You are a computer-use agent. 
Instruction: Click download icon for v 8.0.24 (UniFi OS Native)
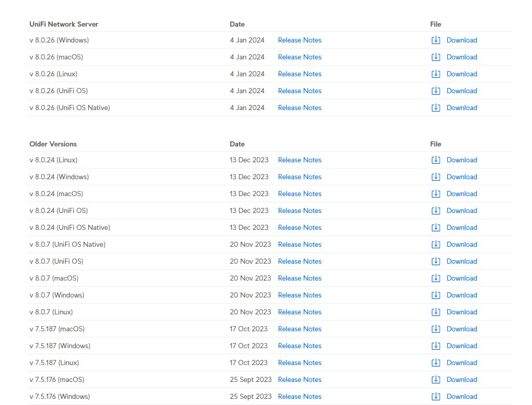436,228
